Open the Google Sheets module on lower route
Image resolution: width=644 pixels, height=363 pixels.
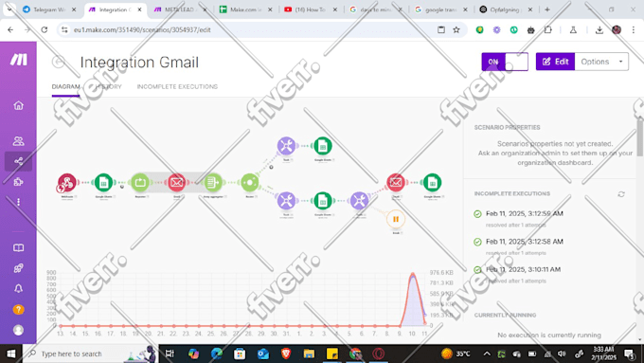pyautogui.click(x=323, y=201)
